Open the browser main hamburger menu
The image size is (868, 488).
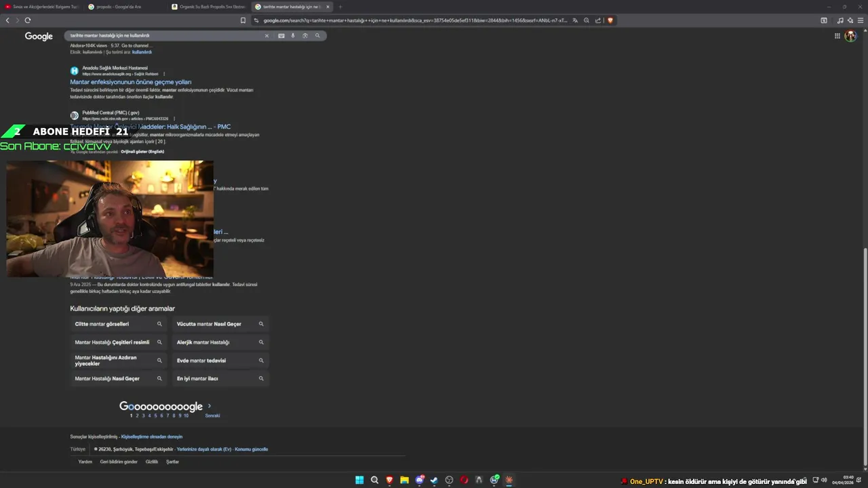pos(861,20)
